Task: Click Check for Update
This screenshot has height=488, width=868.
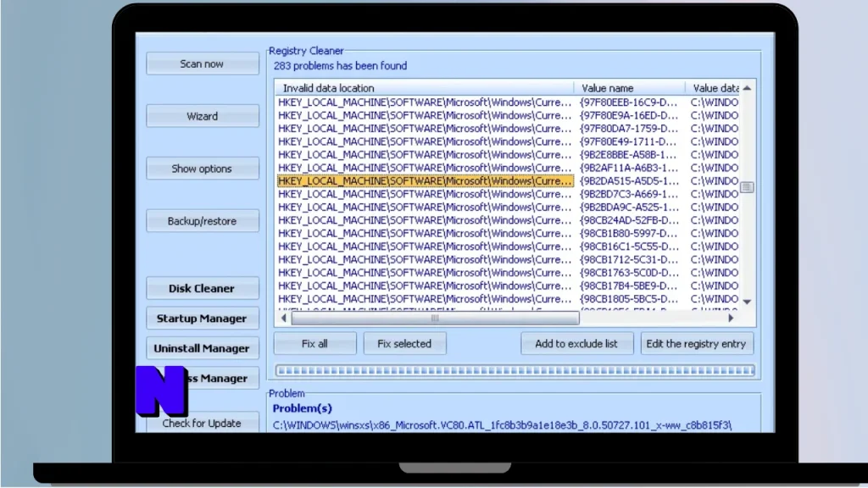Action: 202,423
